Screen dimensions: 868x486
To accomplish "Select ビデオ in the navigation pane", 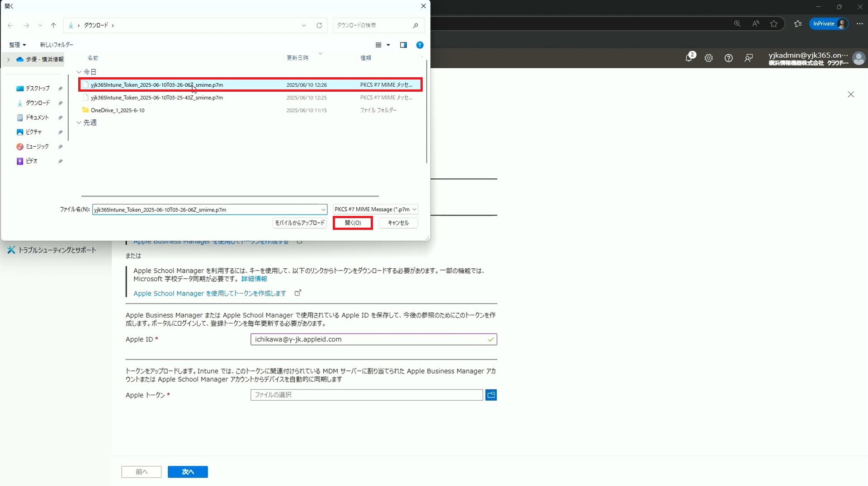I will 31,161.
